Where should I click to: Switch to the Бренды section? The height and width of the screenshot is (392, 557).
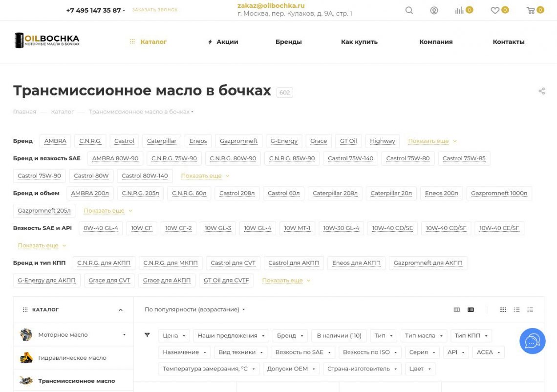pos(289,42)
